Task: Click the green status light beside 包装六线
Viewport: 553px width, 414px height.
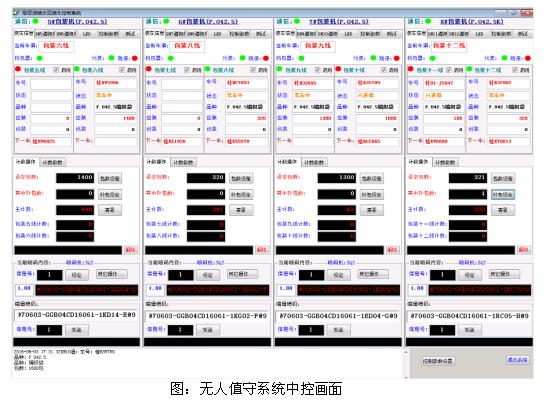Action: tap(77, 69)
